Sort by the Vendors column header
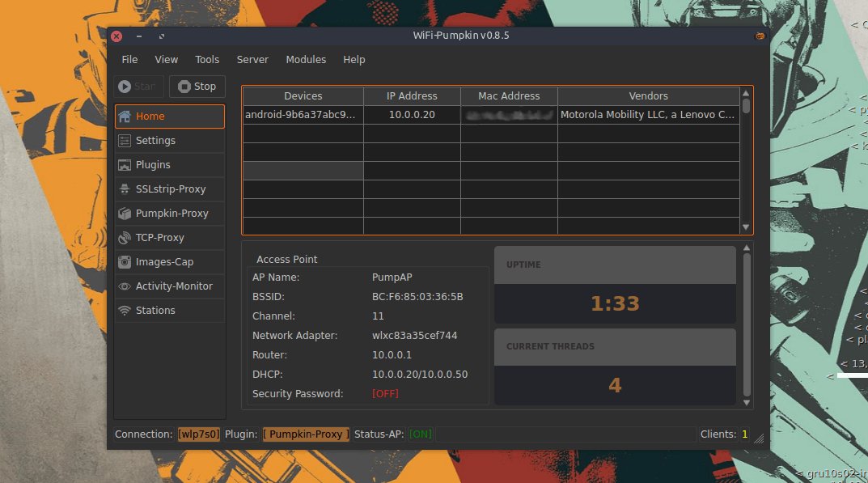 [x=648, y=96]
